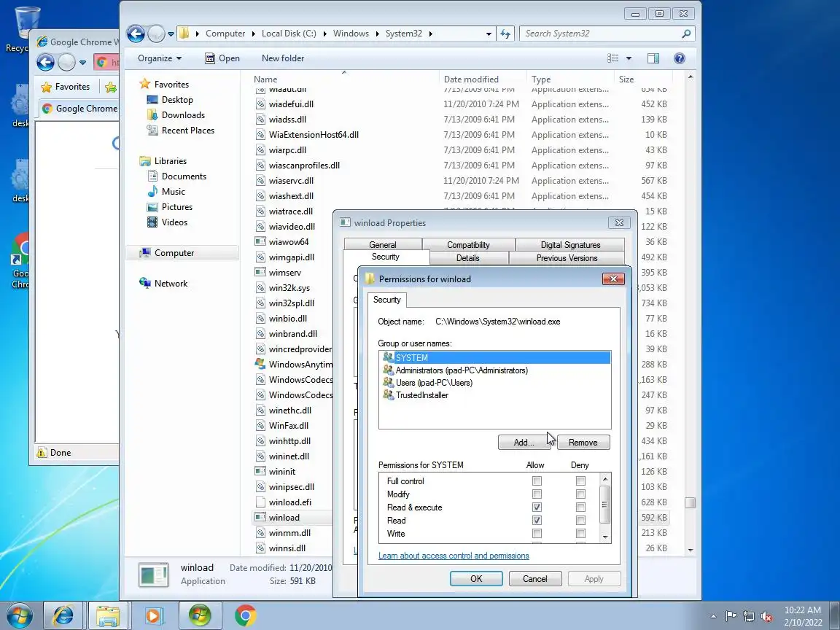Tick Deny for Modify permission

click(580, 494)
